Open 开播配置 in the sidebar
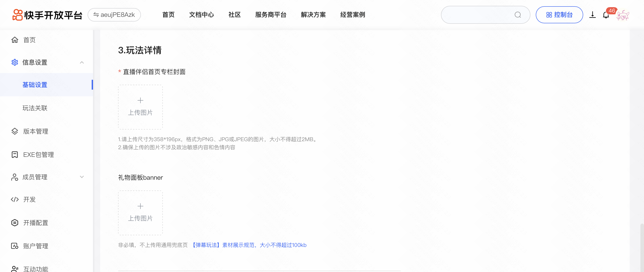Viewport: 644px width, 272px height. [x=36, y=223]
